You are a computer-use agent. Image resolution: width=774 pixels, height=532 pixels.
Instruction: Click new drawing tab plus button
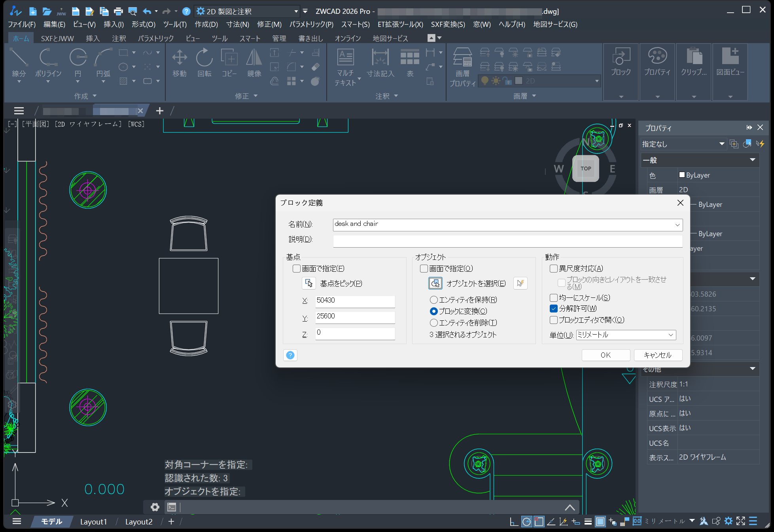point(160,111)
